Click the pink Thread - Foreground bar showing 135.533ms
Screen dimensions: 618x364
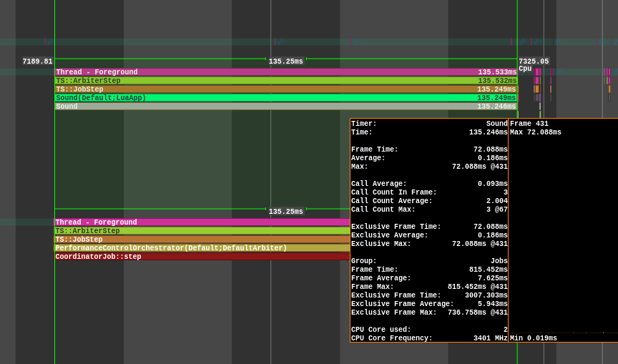pyautogui.click(x=286, y=72)
